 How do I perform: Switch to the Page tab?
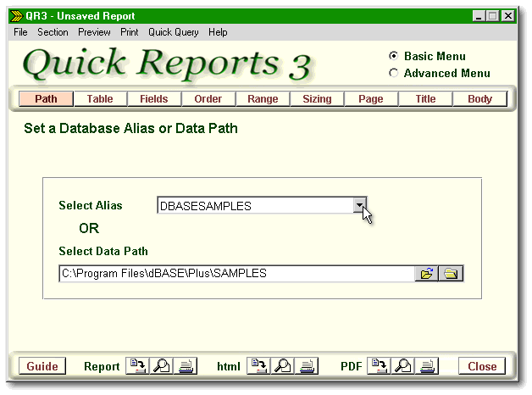(371, 98)
